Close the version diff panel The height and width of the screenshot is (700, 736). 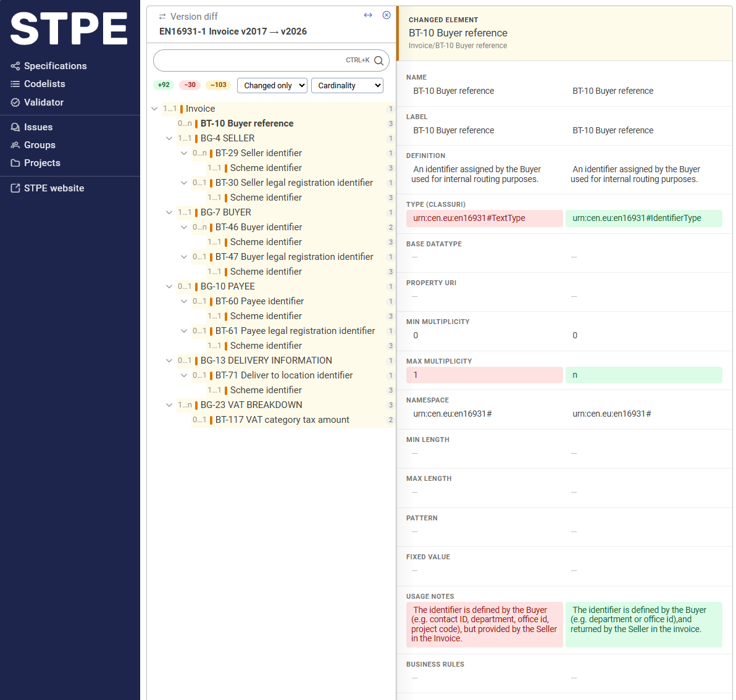point(387,15)
